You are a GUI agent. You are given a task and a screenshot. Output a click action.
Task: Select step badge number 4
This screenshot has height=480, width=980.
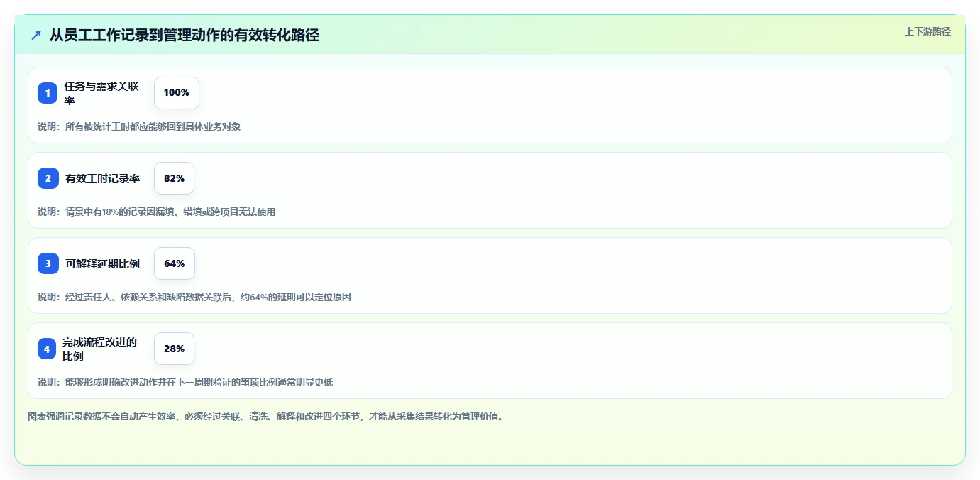click(x=47, y=349)
